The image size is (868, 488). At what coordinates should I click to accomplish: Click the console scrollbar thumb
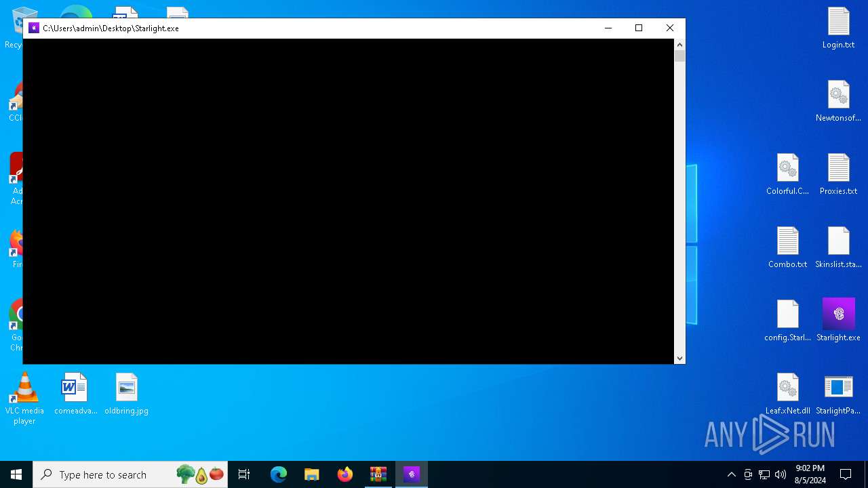click(679, 56)
